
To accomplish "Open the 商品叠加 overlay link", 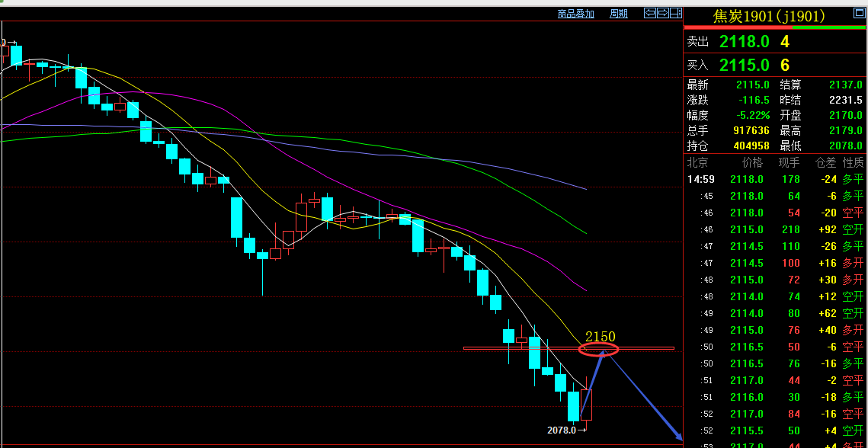I will pyautogui.click(x=575, y=14).
